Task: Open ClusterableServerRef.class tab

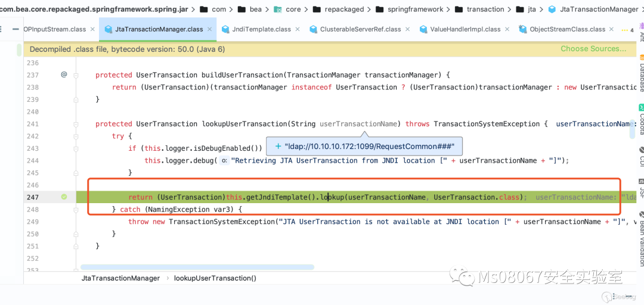Action: (361, 29)
